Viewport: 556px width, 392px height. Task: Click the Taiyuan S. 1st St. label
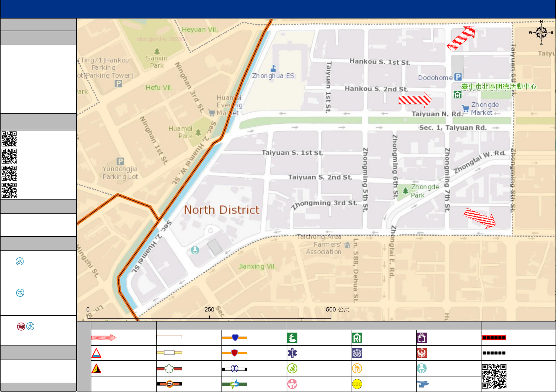pos(292,153)
